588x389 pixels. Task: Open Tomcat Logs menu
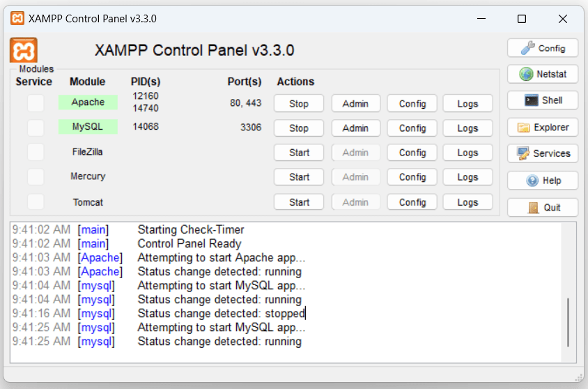pos(467,202)
